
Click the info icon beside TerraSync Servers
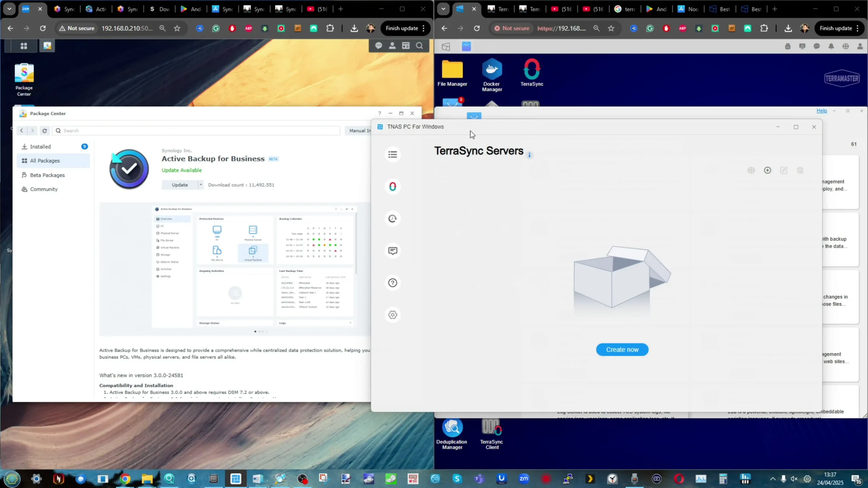530,155
